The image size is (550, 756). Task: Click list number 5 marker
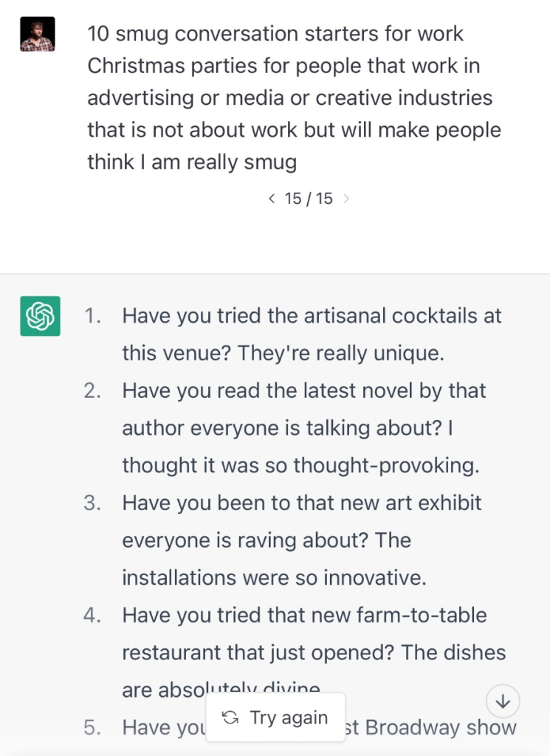pyautogui.click(x=92, y=727)
